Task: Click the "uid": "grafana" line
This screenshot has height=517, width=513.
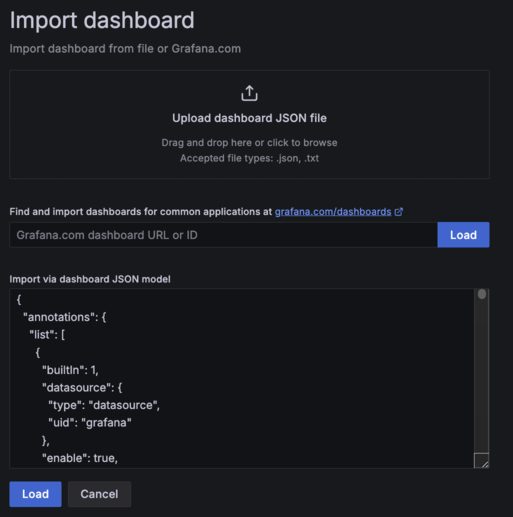Action: (x=90, y=423)
